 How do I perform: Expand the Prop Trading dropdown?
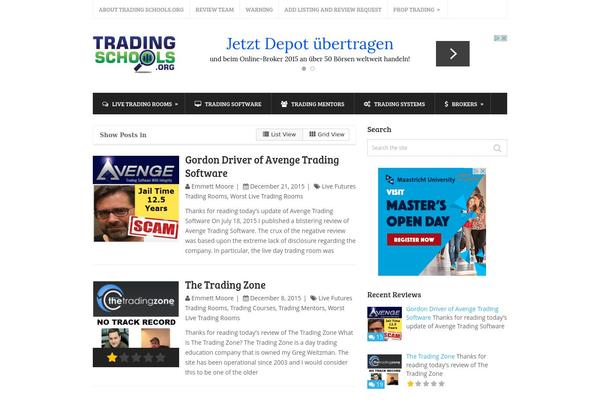(x=416, y=10)
